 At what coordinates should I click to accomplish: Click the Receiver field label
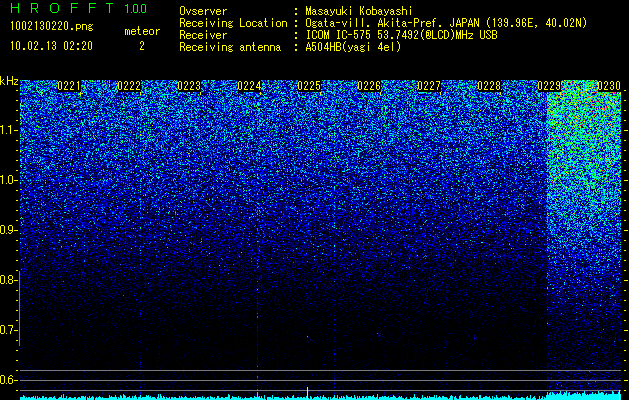click(x=203, y=35)
